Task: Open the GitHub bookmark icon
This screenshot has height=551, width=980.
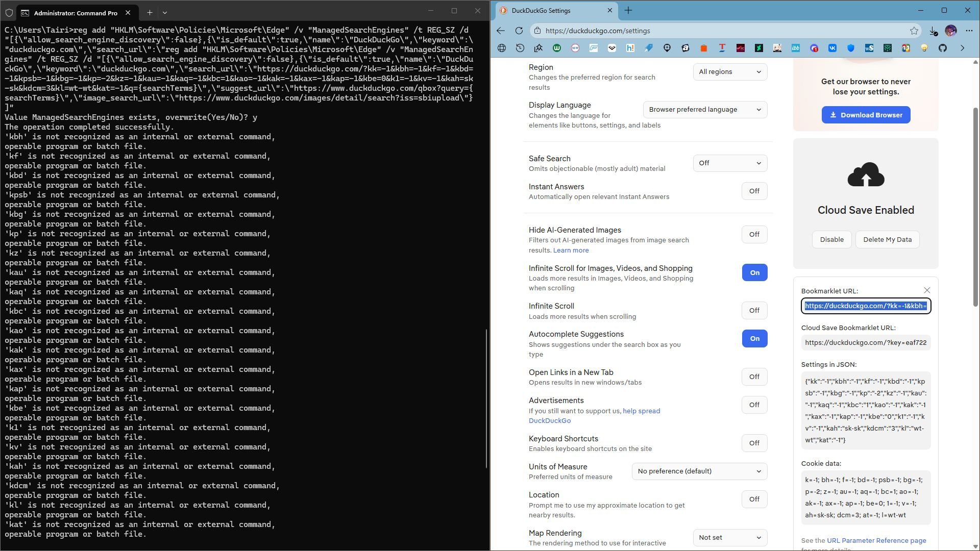Action: (943, 48)
